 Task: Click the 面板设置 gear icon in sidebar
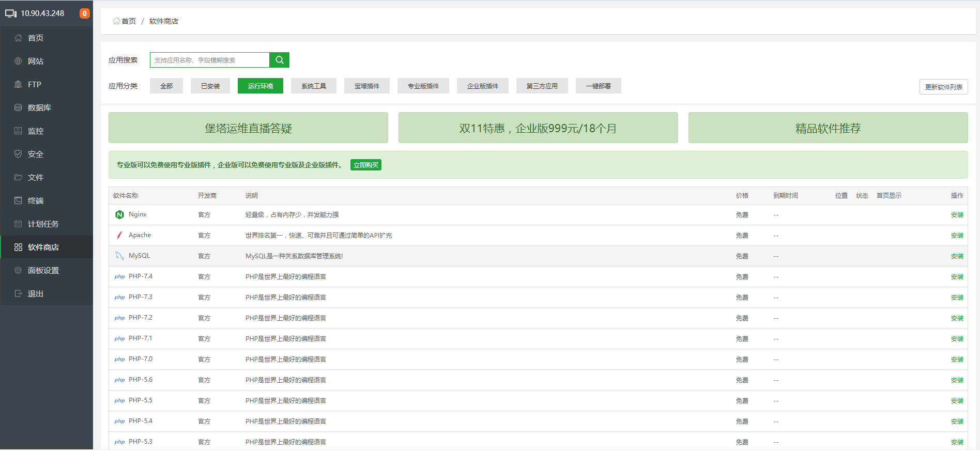18,270
